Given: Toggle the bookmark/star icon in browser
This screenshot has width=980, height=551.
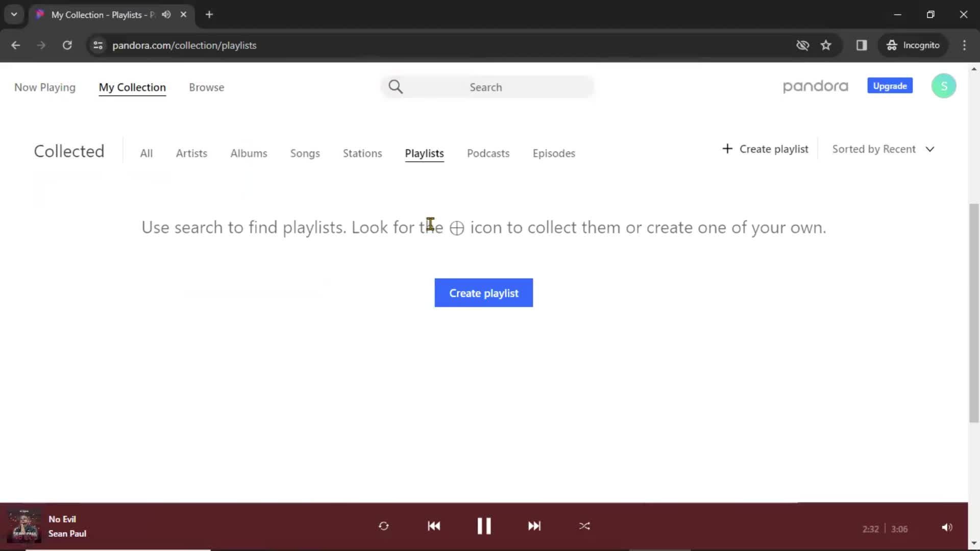Looking at the screenshot, I should [826, 45].
